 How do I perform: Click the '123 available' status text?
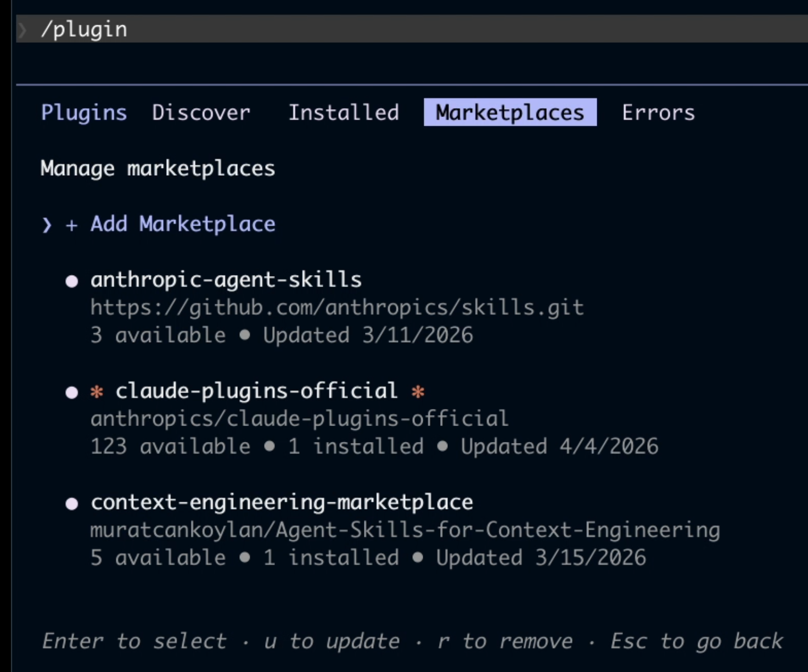pos(170,447)
